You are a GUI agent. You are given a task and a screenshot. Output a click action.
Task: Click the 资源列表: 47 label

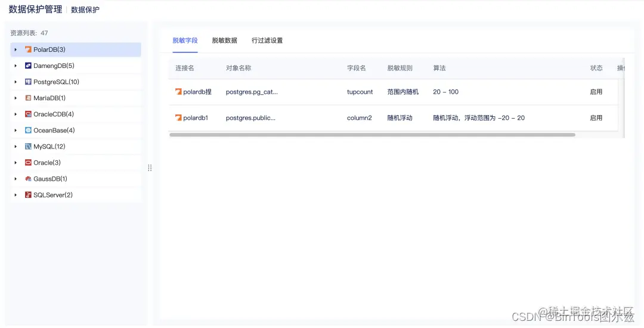pyautogui.click(x=29, y=33)
